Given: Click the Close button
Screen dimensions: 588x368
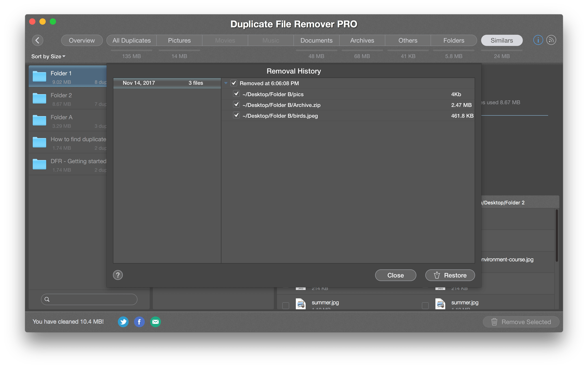Looking at the screenshot, I should pyautogui.click(x=395, y=275).
